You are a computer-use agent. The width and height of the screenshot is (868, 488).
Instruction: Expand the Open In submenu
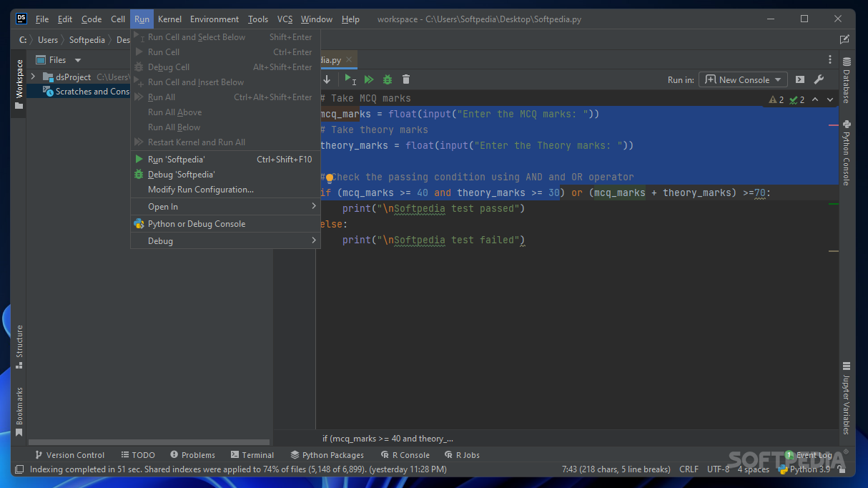pos(225,207)
